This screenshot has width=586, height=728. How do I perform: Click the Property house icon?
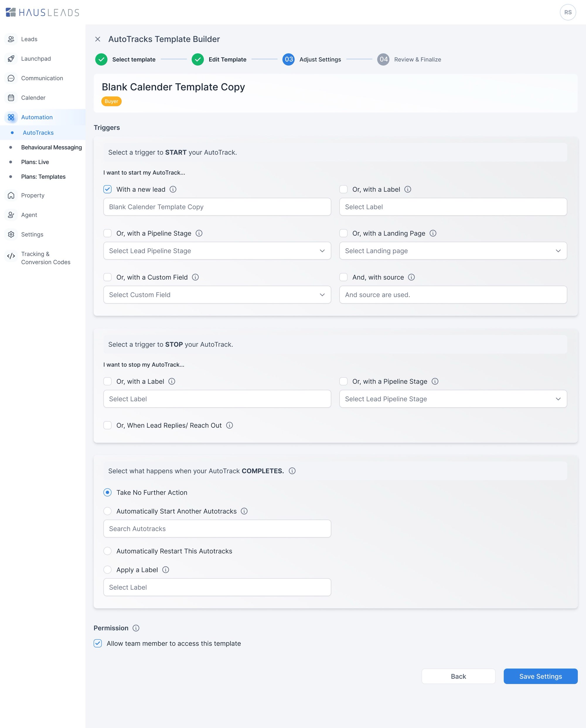tap(11, 195)
